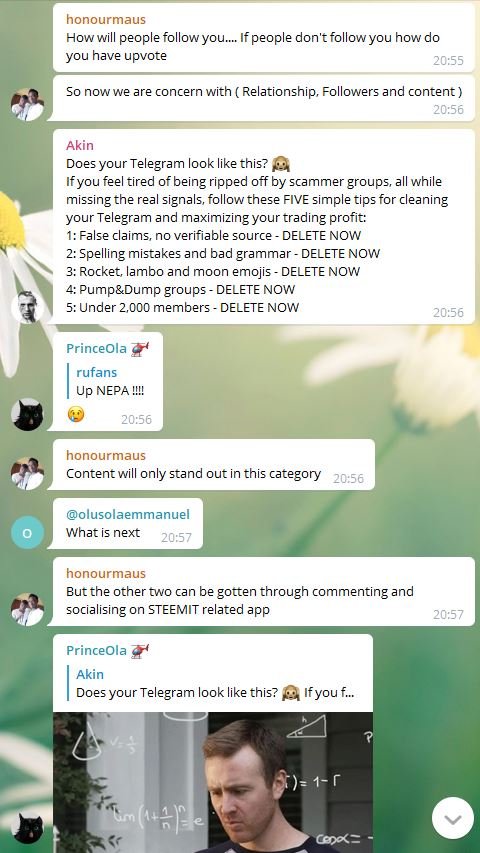Click the PrinceOla name above the meme

(96, 650)
